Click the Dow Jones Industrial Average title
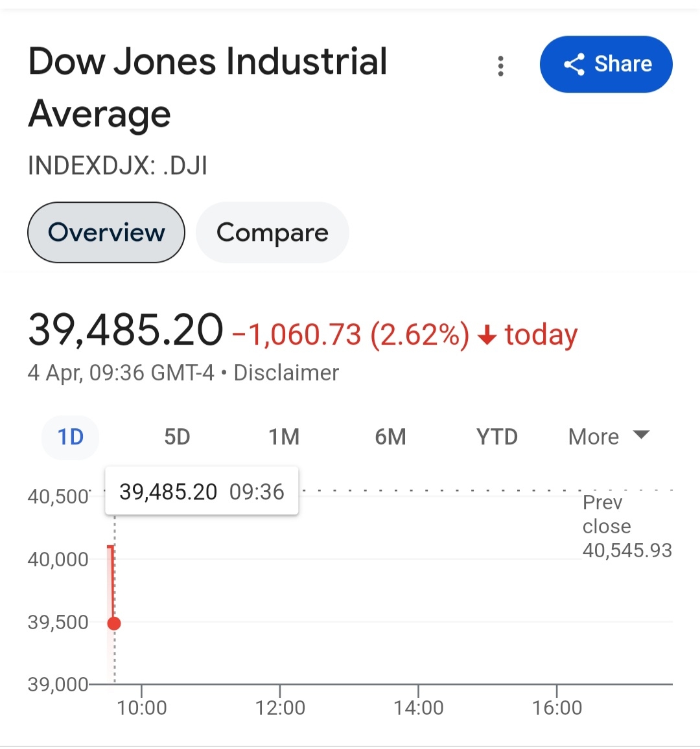 207,87
